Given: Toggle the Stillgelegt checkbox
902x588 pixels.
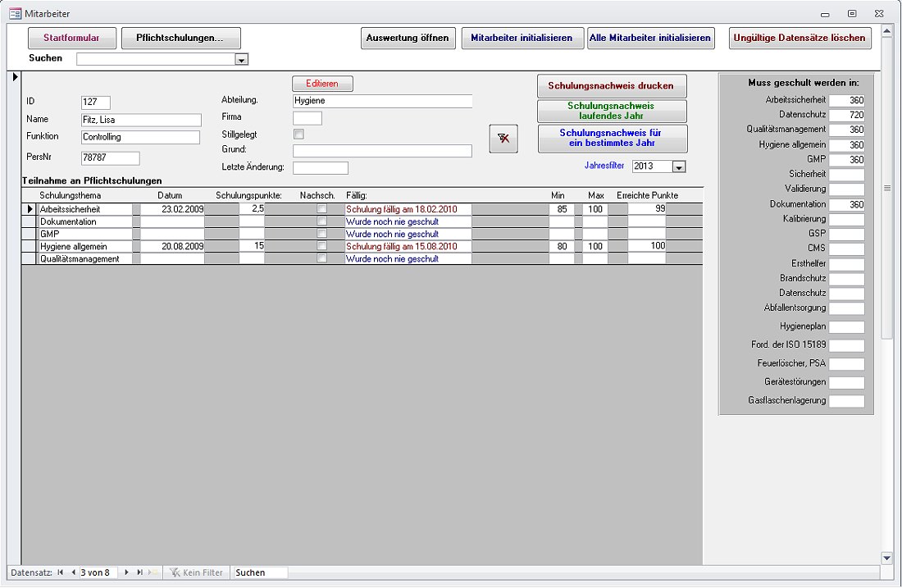Looking at the screenshot, I should pos(298,134).
